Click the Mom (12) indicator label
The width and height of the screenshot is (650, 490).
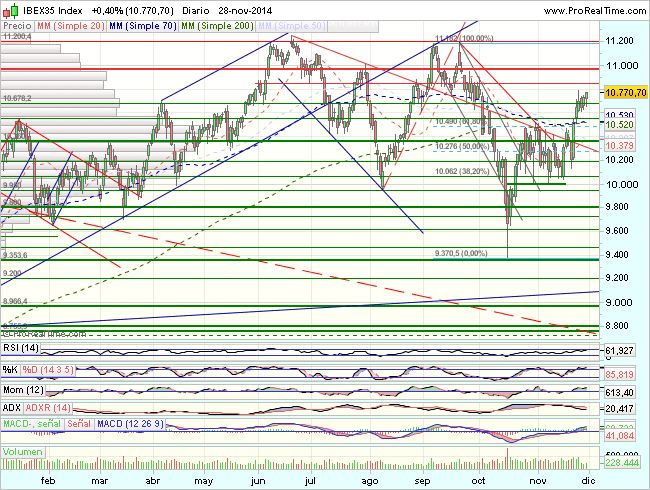21,389
